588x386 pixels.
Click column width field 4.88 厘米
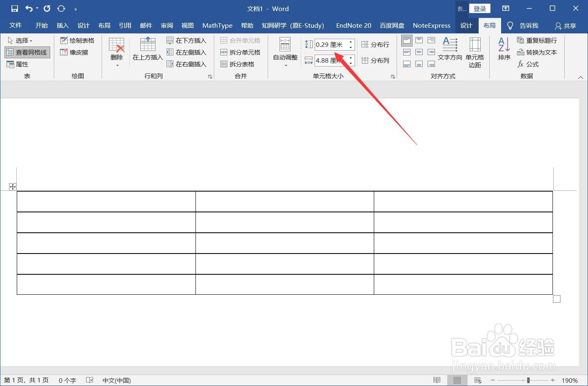[331, 60]
